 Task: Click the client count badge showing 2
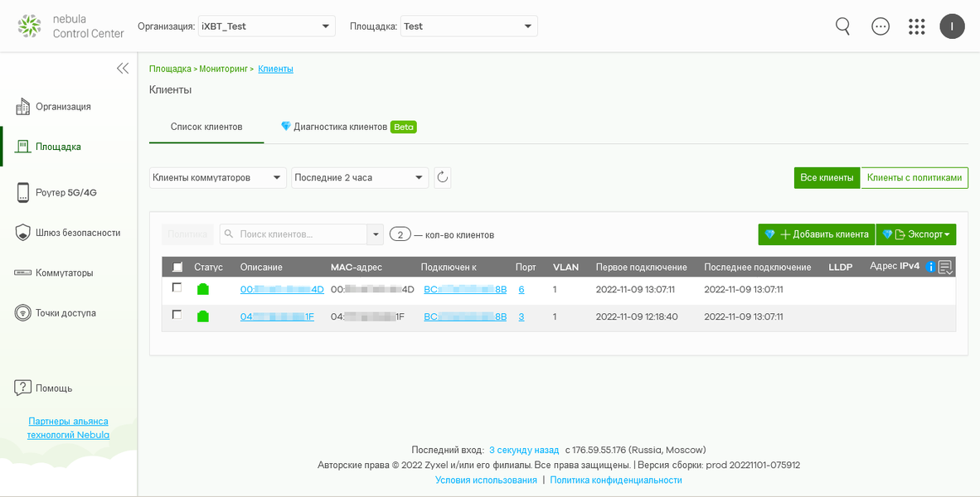pos(400,234)
